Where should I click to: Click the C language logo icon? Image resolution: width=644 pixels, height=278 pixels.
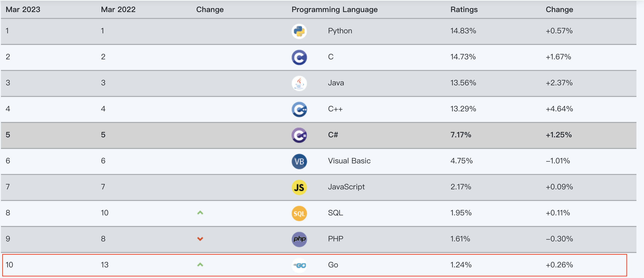click(x=299, y=57)
